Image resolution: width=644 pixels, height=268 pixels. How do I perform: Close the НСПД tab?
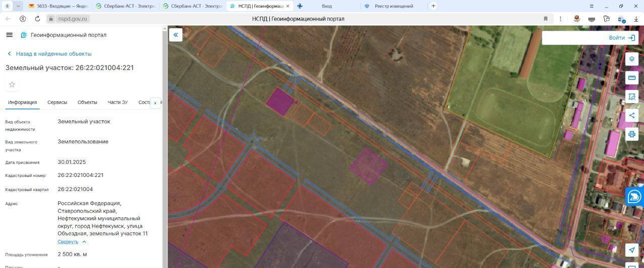click(x=288, y=6)
